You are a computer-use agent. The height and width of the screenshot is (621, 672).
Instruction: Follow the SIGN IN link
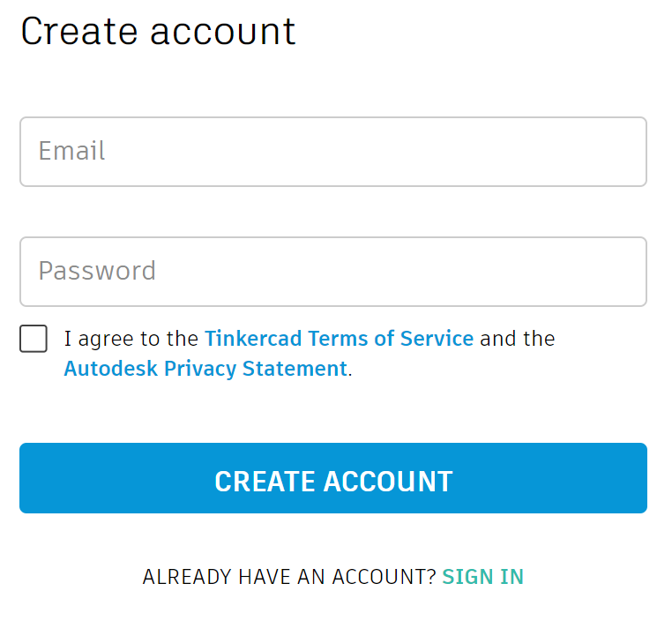[482, 578]
